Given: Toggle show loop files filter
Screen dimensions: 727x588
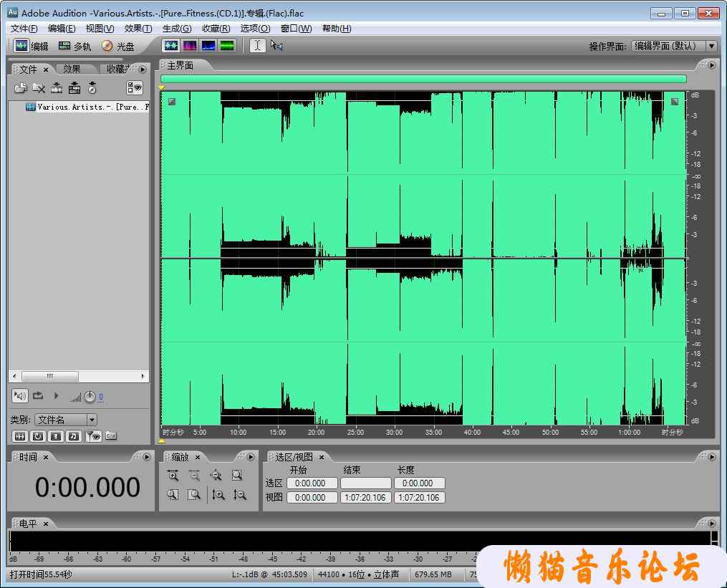Looking at the screenshot, I should (38, 436).
